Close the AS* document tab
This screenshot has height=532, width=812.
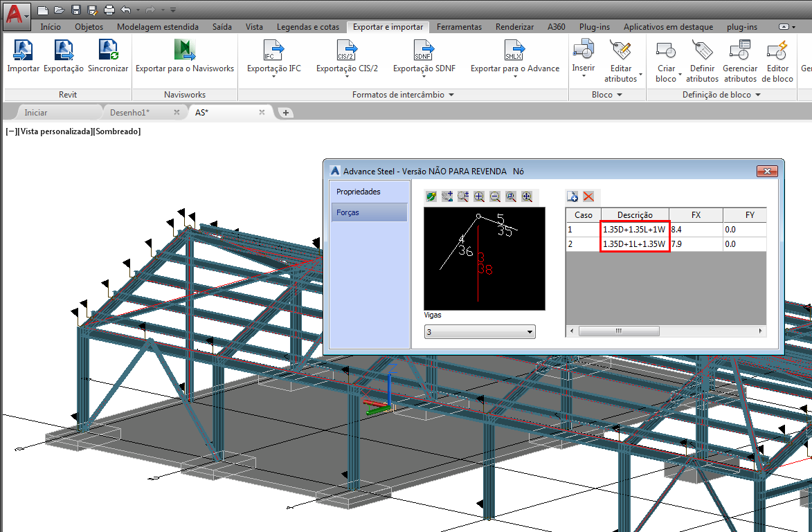pos(262,112)
